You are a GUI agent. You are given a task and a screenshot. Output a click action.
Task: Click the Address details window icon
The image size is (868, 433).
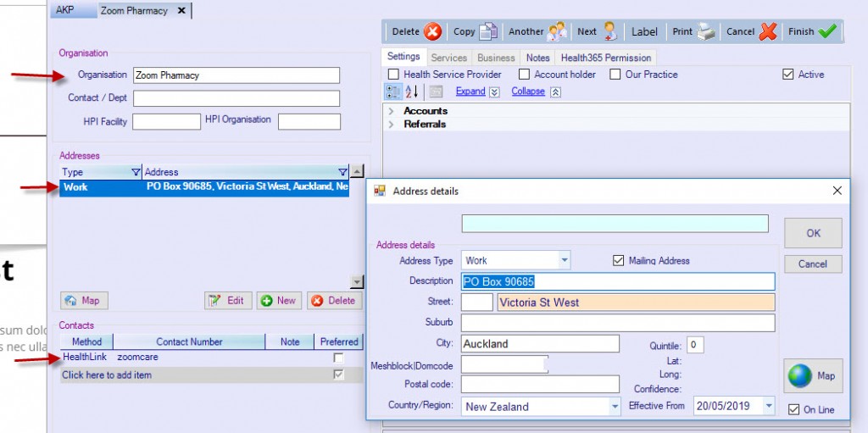click(x=380, y=191)
